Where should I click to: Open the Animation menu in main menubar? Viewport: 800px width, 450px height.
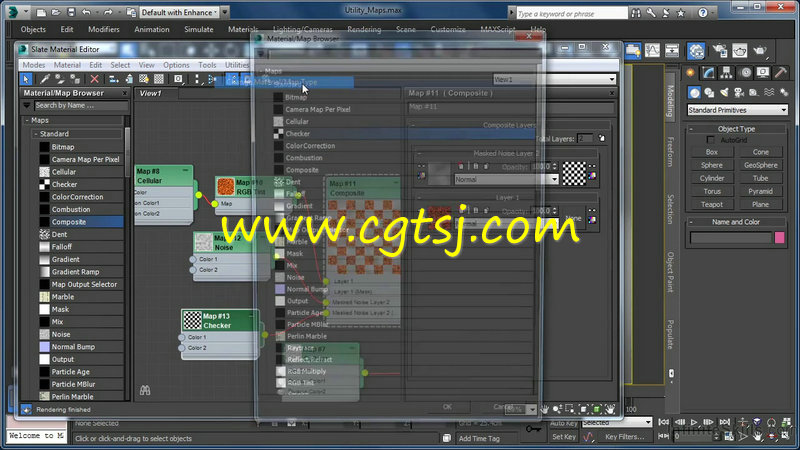point(152,29)
